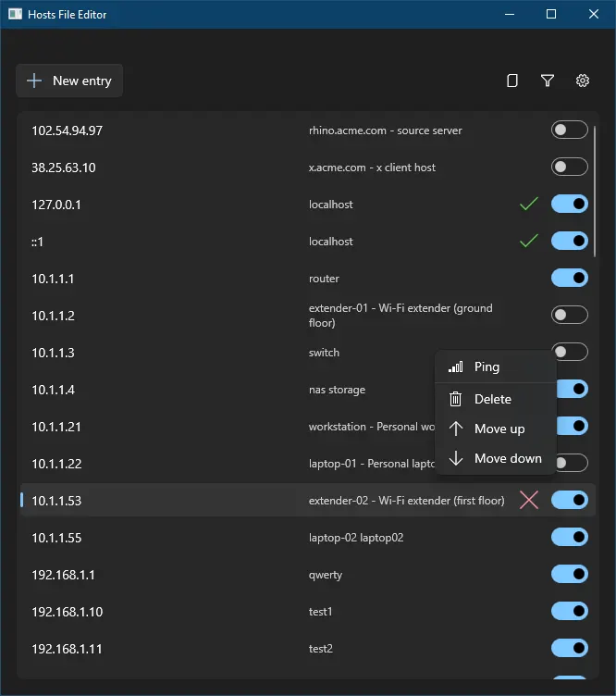Select the 10.1.1.53 address text

tap(56, 501)
